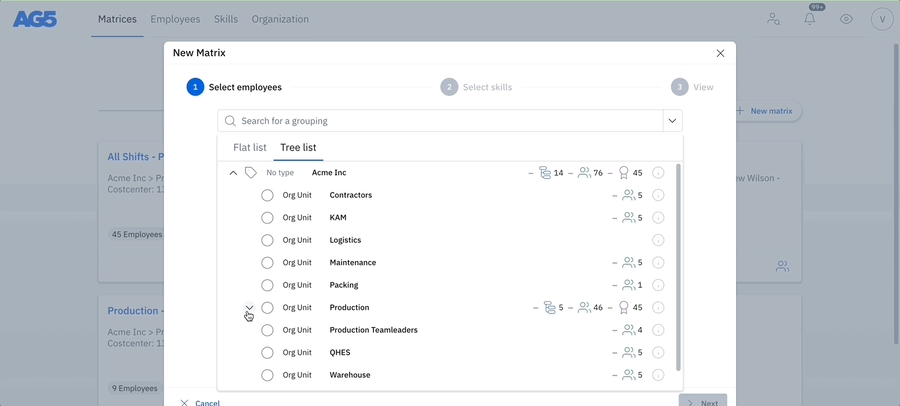Screen dimensions: 900x406
Task: Click the AG5 logo
Action: coord(35,19)
